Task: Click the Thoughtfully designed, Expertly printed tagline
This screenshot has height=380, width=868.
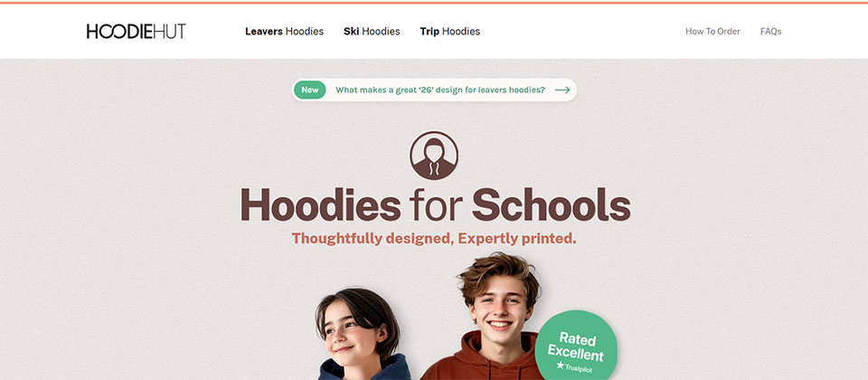Action: point(434,239)
